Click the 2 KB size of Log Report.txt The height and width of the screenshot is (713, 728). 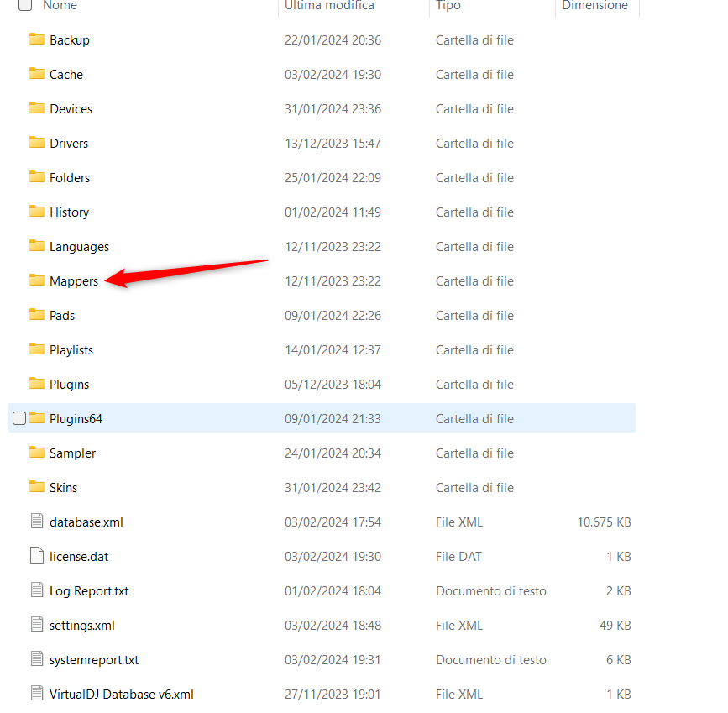pos(619,591)
